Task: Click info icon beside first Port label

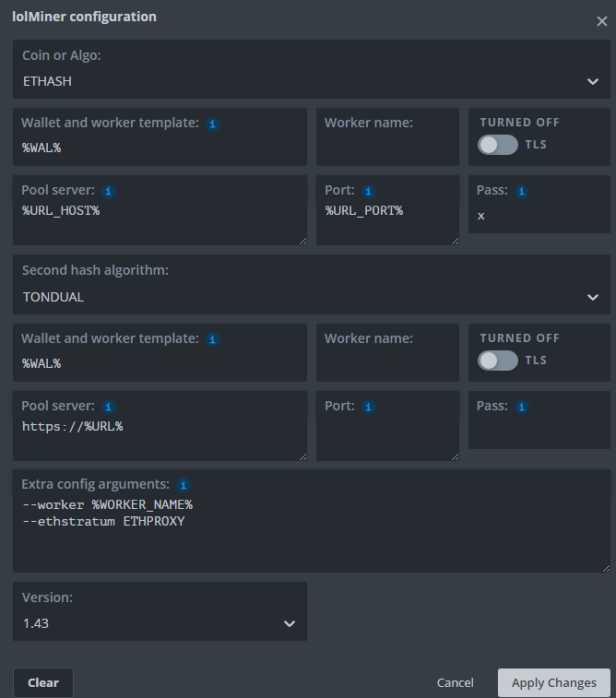Action: 368,192
